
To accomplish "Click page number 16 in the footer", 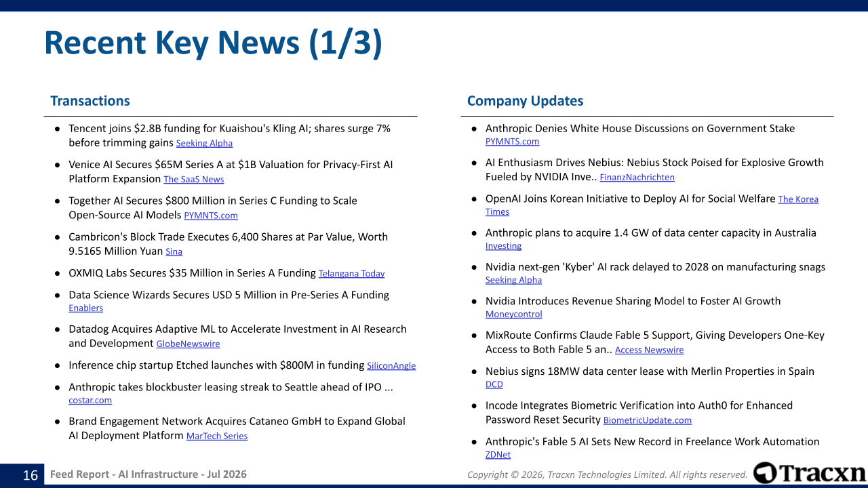I will 31,474.
